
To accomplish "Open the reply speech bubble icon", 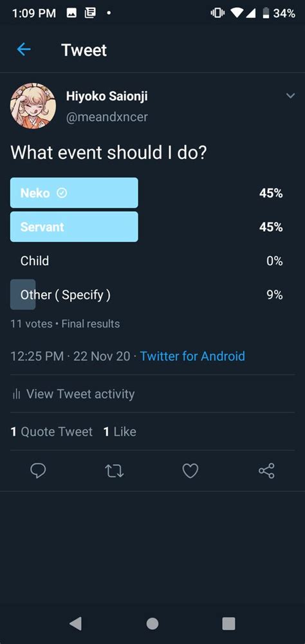I will (x=38, y=471).
